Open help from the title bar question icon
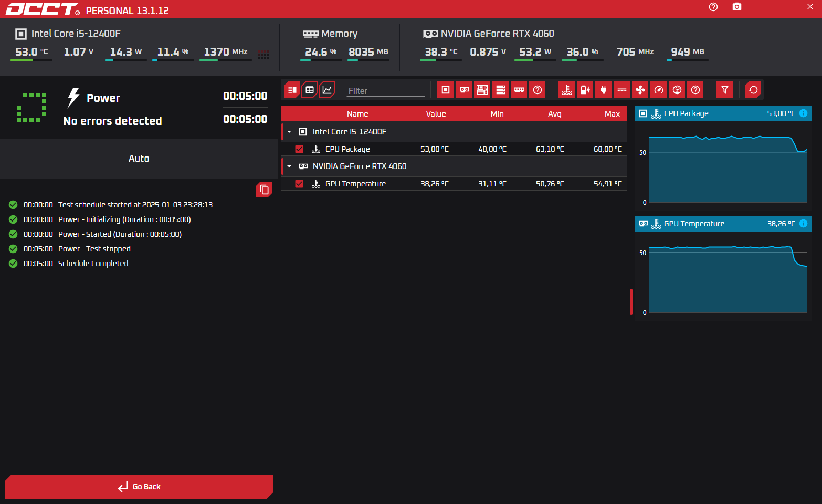The height and width of the screenshot is (504, 822). 713,7
